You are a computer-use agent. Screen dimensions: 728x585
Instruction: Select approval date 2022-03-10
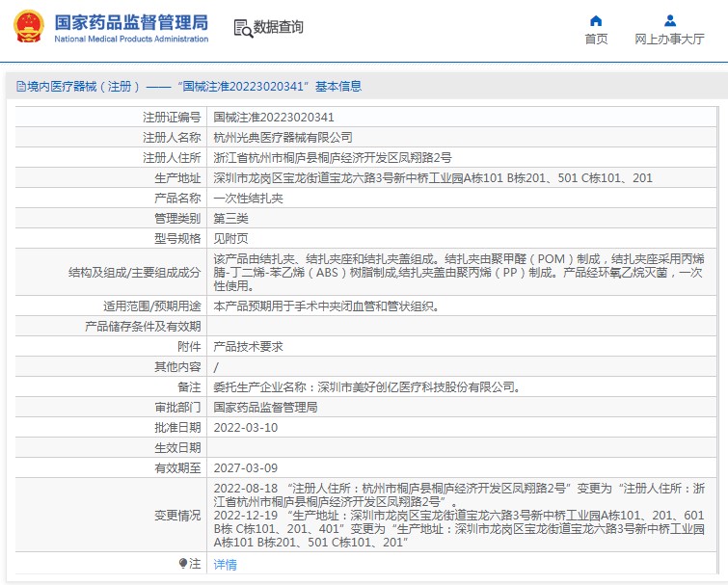(246, 427)
